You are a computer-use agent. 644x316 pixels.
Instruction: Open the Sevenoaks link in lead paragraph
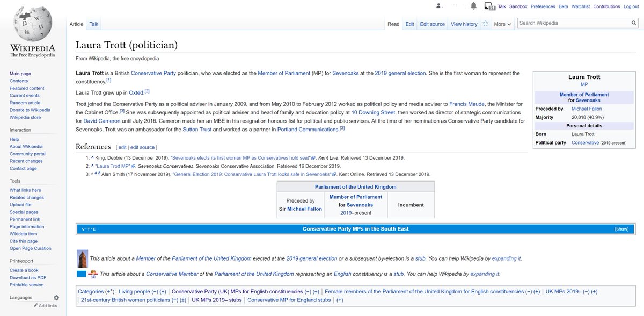tap(346, 73)
